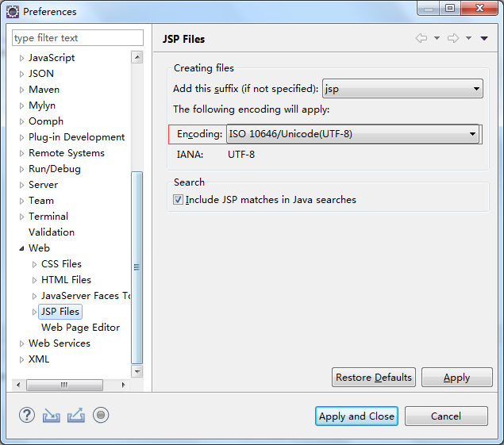
Task: Expand the Remote Systems node
Action: 21,153
